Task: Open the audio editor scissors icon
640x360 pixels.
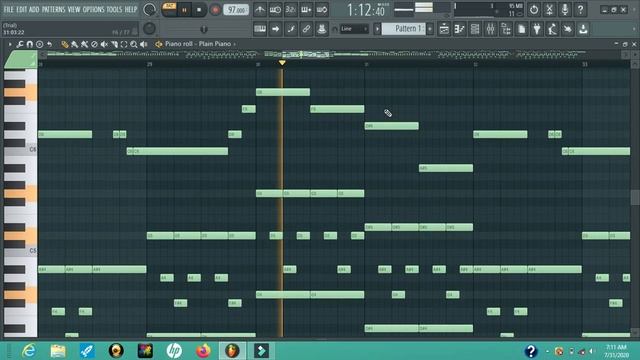Action: point(549,9)
